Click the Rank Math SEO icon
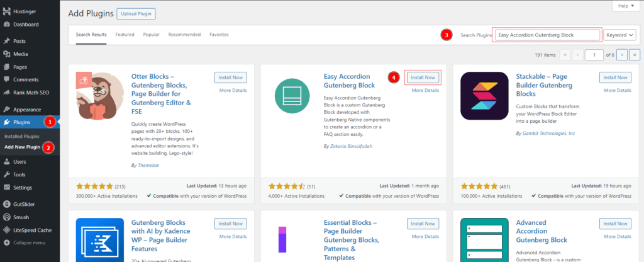The height and width of the screenshot is (262, 644). [x=6, y=93]
